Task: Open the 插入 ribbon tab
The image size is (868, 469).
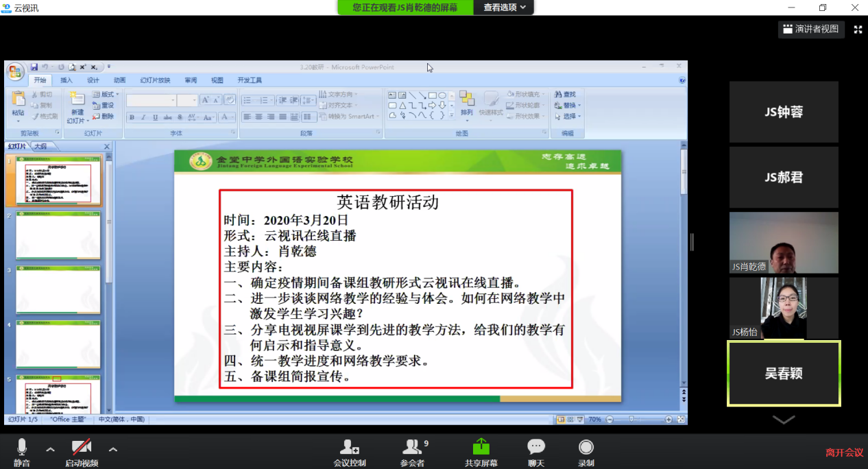Action: (x=67, y=80)
